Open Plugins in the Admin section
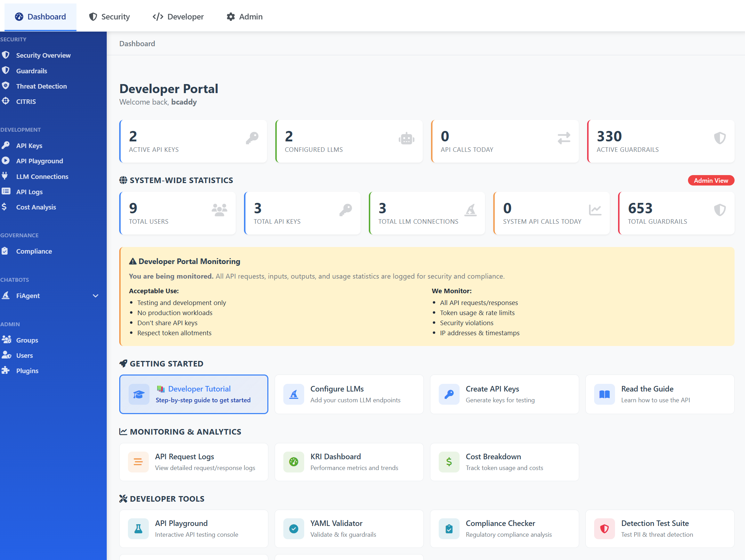 tap(27, 370)
